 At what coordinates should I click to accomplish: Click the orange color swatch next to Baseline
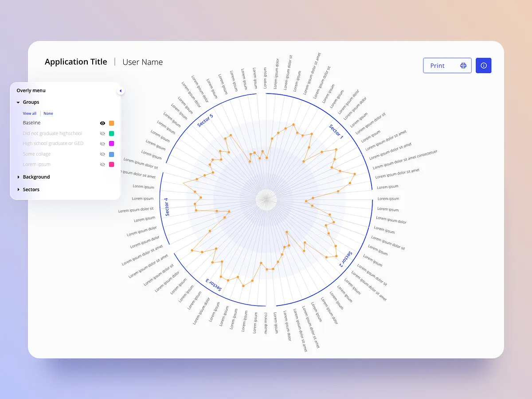click(x=112, y=123)
